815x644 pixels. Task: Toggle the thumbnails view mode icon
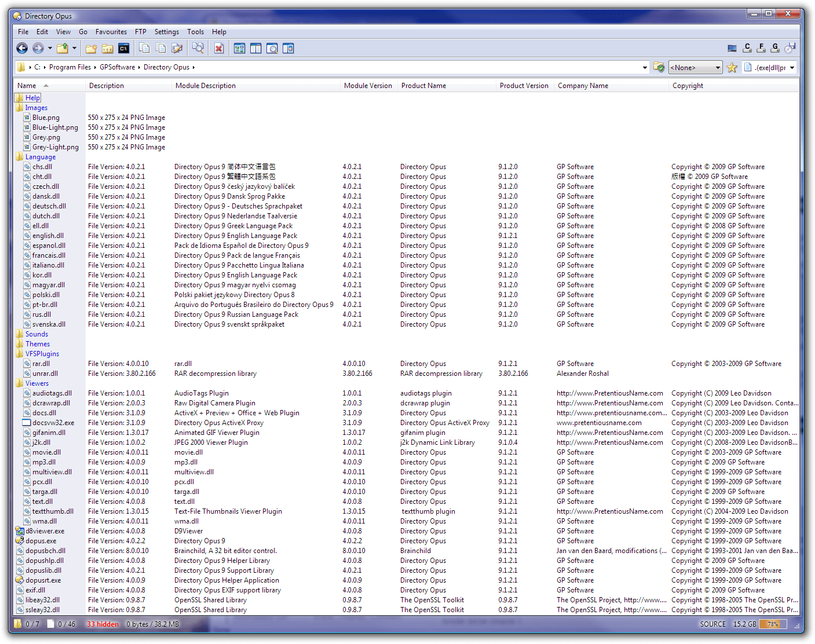tap(239, 48)
